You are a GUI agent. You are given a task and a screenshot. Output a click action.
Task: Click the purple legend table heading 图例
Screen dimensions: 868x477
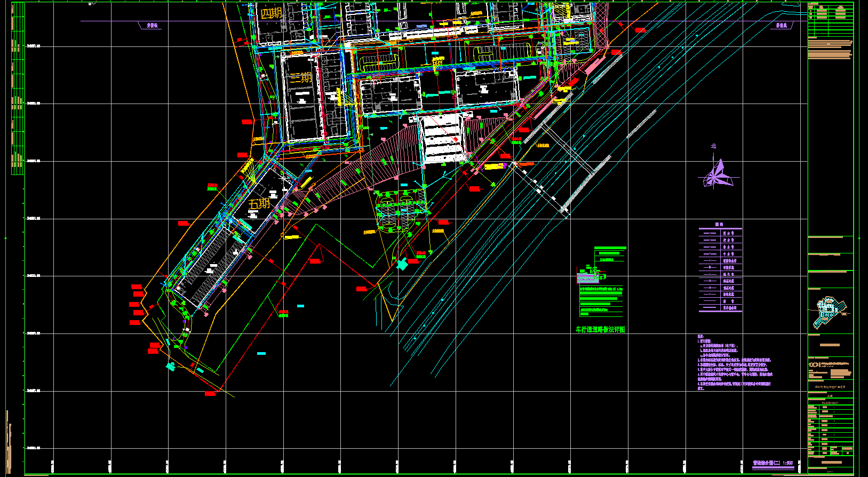[719, 225]
